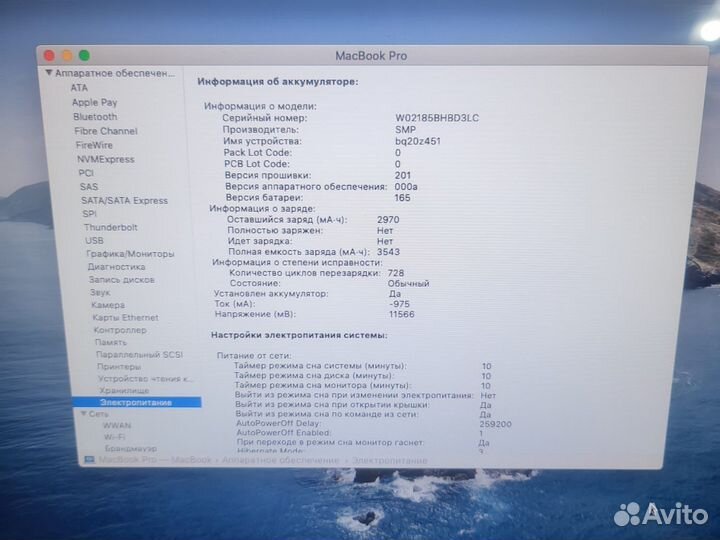Select ATA in the sidebar
Viewport: 720px width, 540px height.
point(79,87)
